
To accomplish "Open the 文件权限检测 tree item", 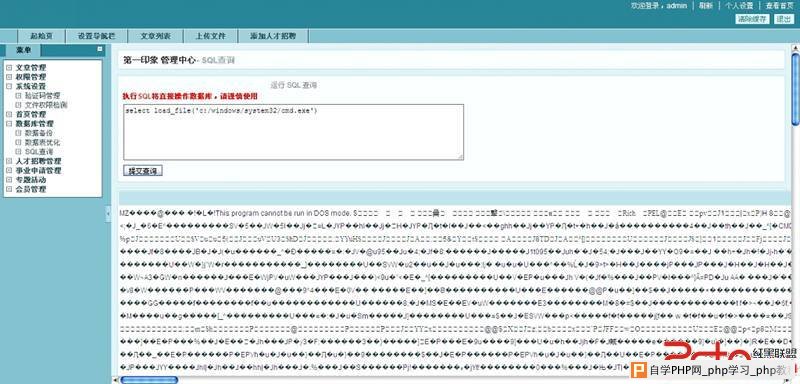I will click(46, 105).
